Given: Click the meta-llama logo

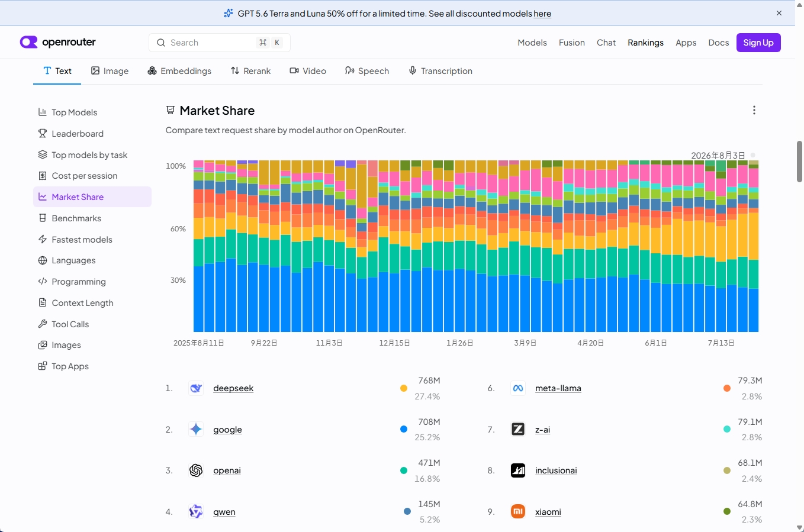Looking at the screenshot, I should (x=518, y=388).
